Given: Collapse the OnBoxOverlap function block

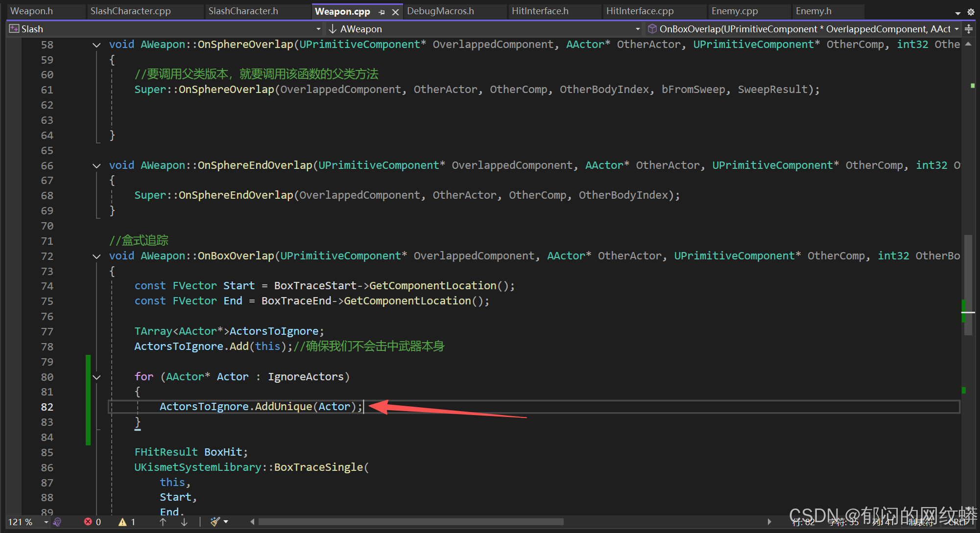Looking at the screenshot, I should tap(96, 256).
